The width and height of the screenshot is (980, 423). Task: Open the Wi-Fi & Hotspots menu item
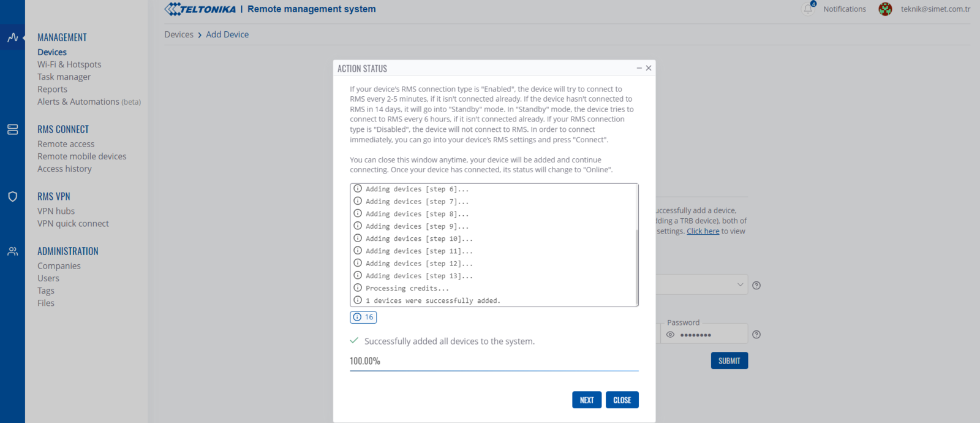pyautogui.click(x=69, y=64)
